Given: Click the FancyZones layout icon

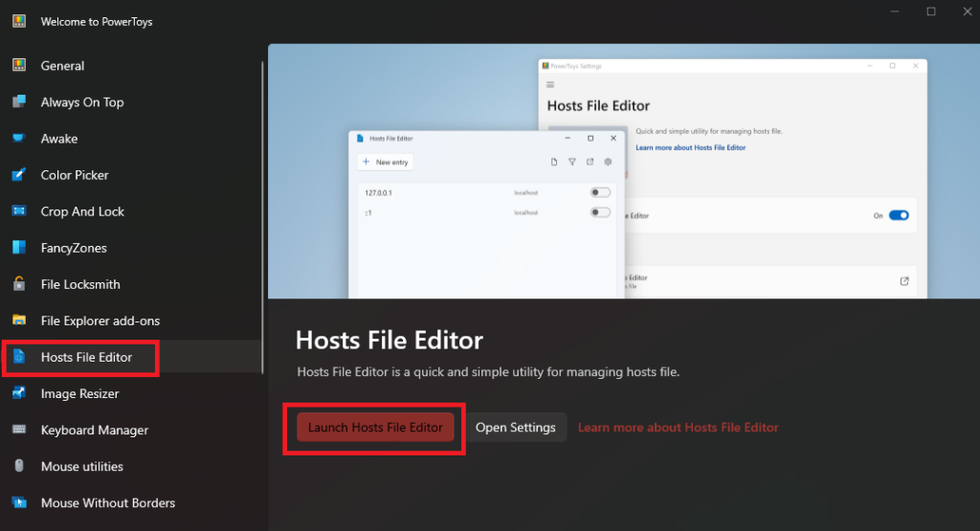Looking at the screenshot, I should (19, 248).
